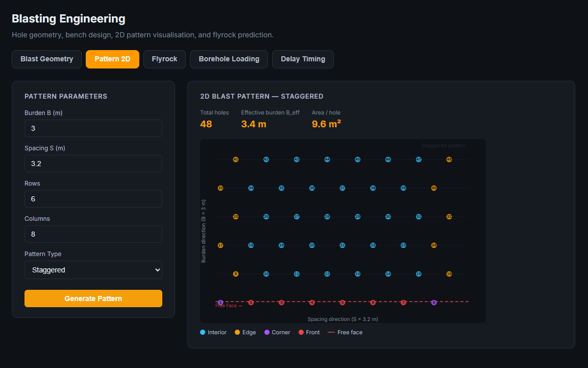Select front hole 4 marker
Viewport: 588px width, 368px height.
(312, 303)
